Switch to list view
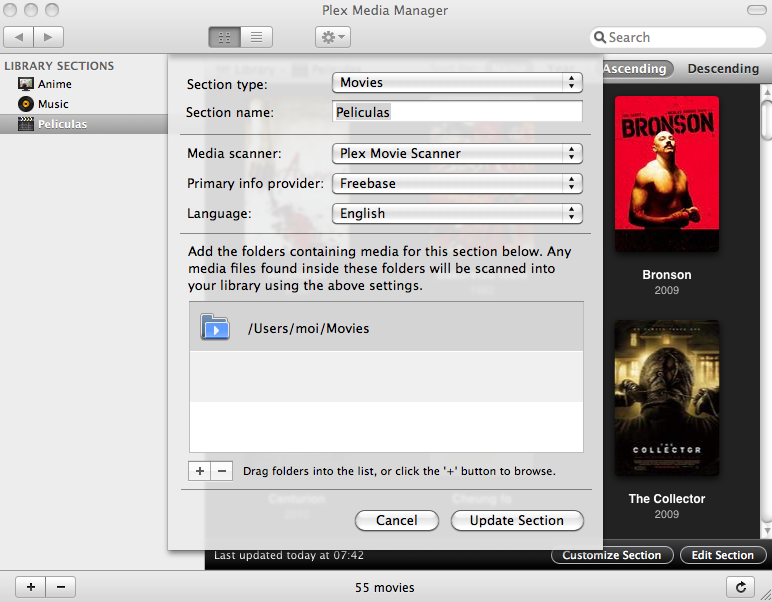Image resolution: width=772 pixels, height=602 pixels. [x=257, y=37]
